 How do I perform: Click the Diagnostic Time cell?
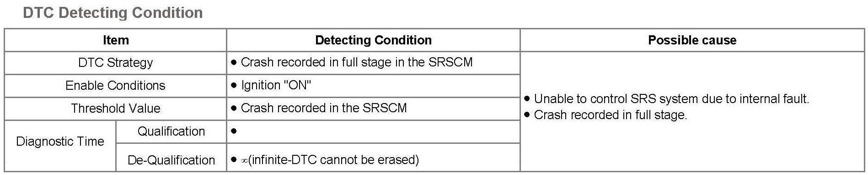coord(60,142)
